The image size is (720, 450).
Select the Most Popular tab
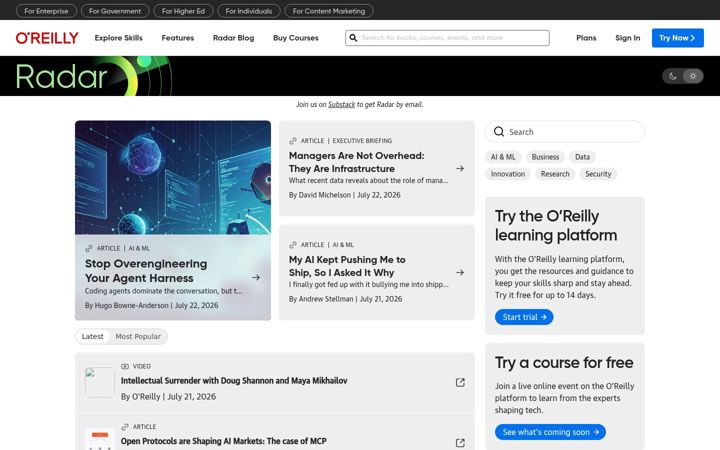(x=138, y=337)
